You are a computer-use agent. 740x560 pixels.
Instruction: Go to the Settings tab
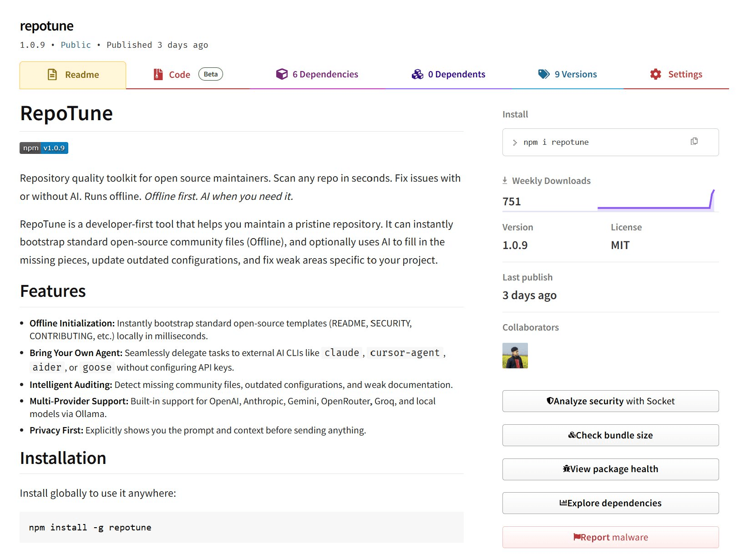pyautogui.click(x=676, y=75)
